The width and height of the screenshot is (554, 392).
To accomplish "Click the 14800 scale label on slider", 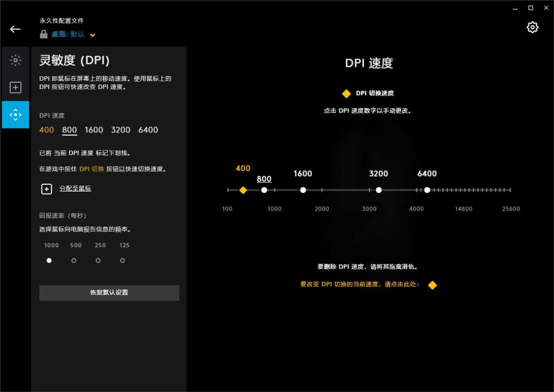I will pyautogui.click(x=463, y=209).
